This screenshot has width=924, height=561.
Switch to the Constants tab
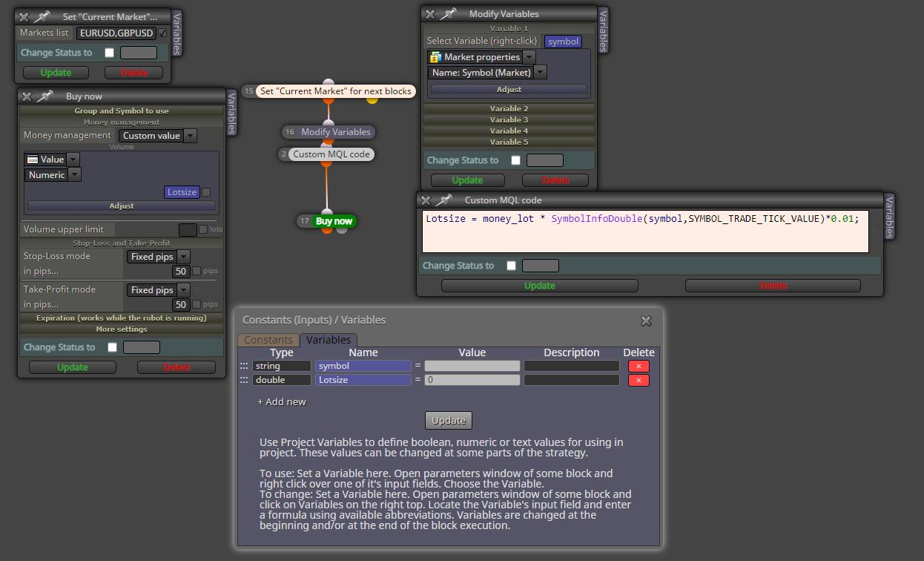[x=268, y=340]
